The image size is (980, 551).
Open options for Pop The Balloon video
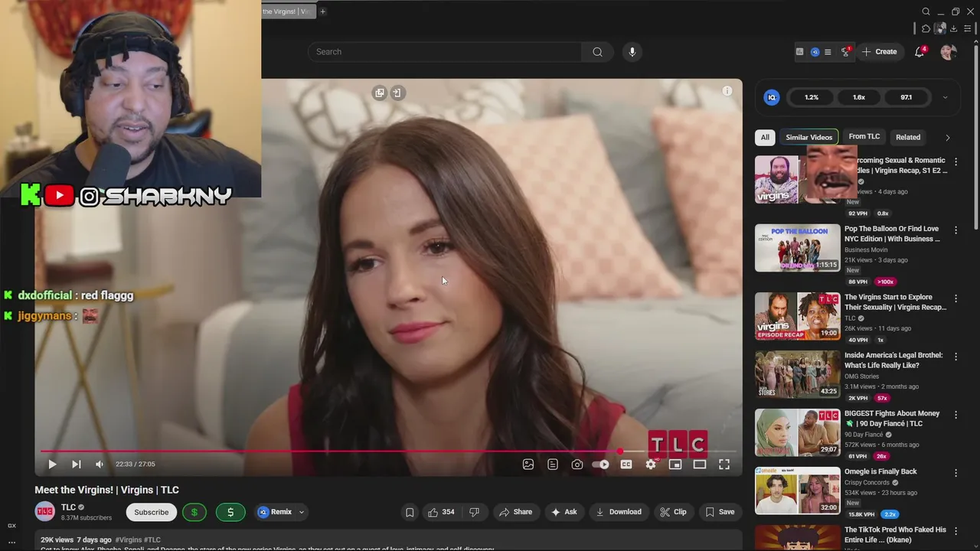coord(955,230)
